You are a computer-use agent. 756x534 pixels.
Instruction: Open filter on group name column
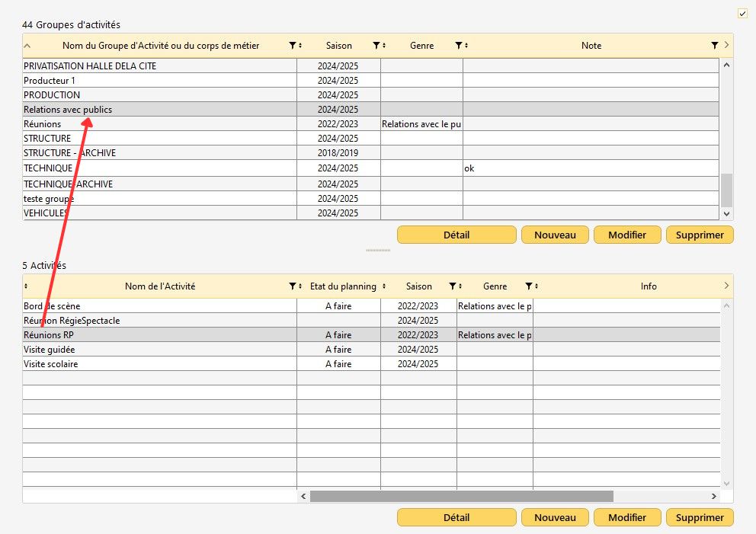click(293, 46)
